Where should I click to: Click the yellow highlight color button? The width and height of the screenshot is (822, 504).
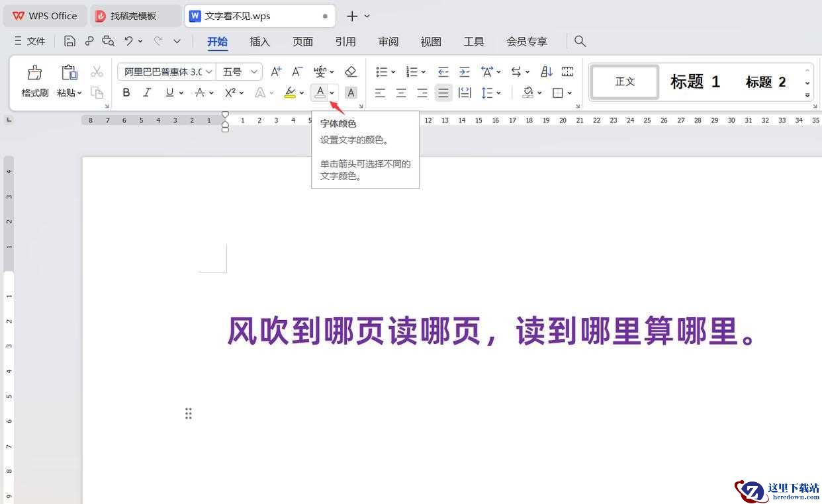[x=289, y=93]
